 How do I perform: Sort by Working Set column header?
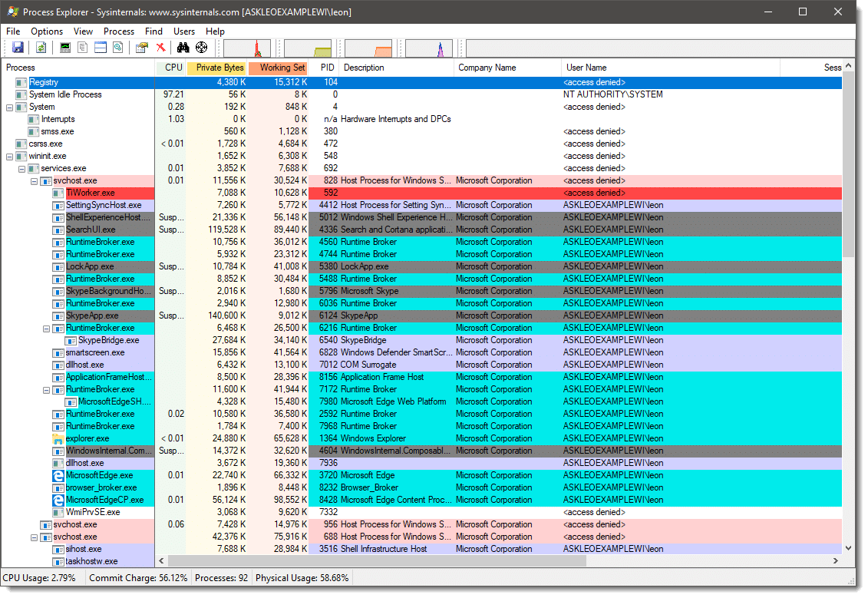click(x=279, y=68)
